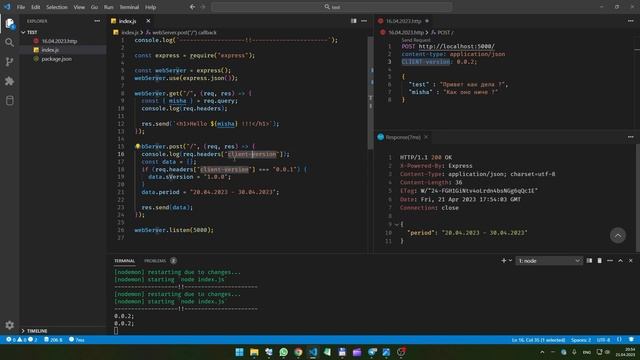Split the index.js editor right
The width and height of the screenshot is (640, 360).
pos(353,21)
